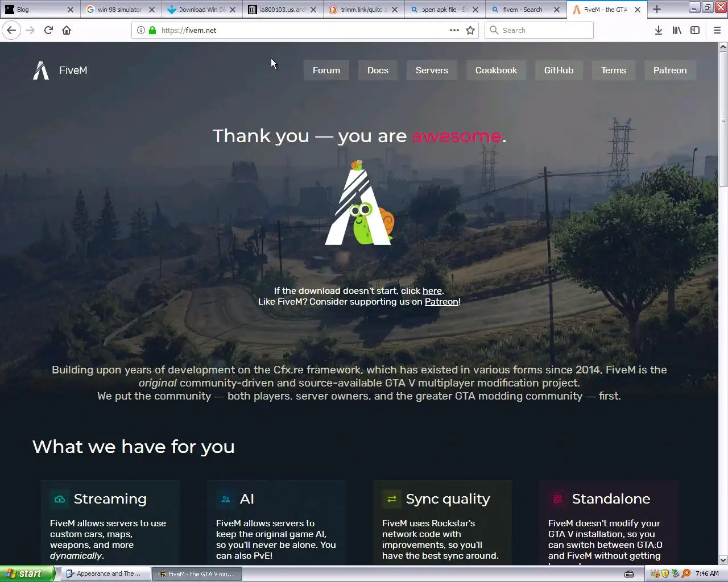Open the Firefox hamburger menu
728x582 pixels.
[x=717, y=30]
